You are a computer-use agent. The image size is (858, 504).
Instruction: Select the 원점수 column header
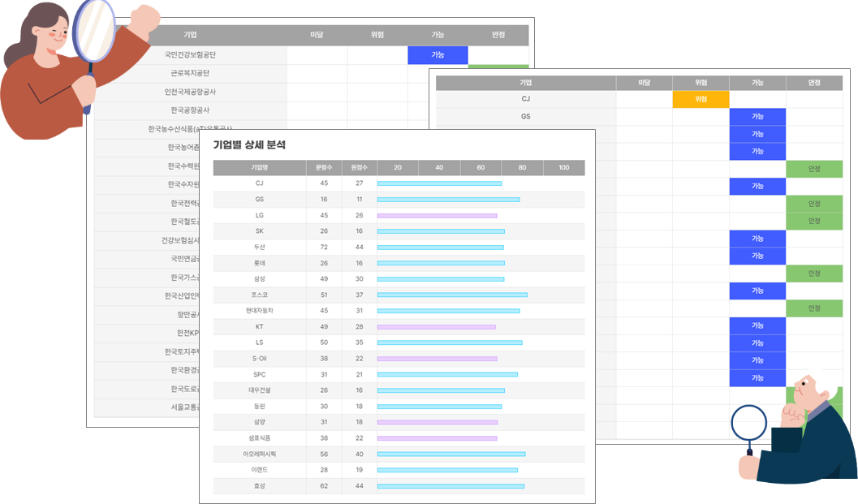click(359, 167)
